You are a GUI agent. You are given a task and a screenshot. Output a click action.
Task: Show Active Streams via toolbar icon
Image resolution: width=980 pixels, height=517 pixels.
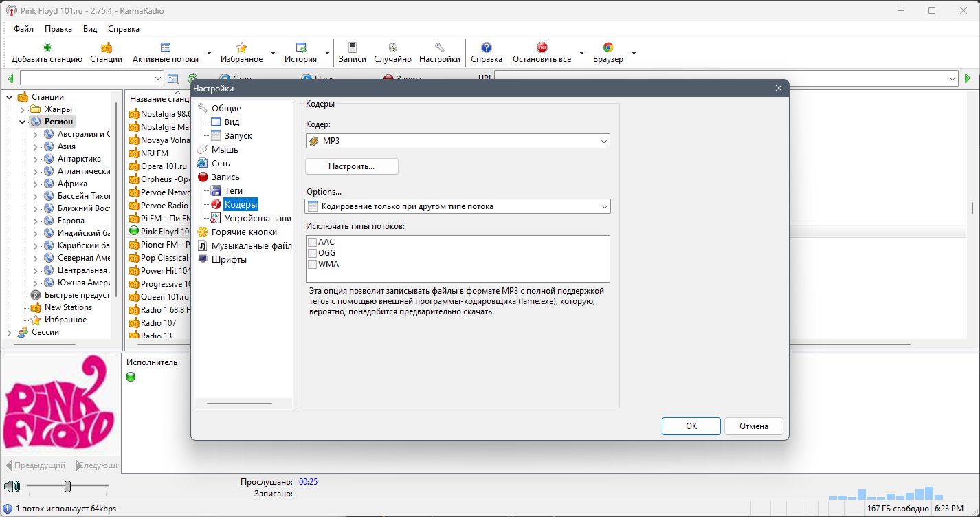[166, 47]
